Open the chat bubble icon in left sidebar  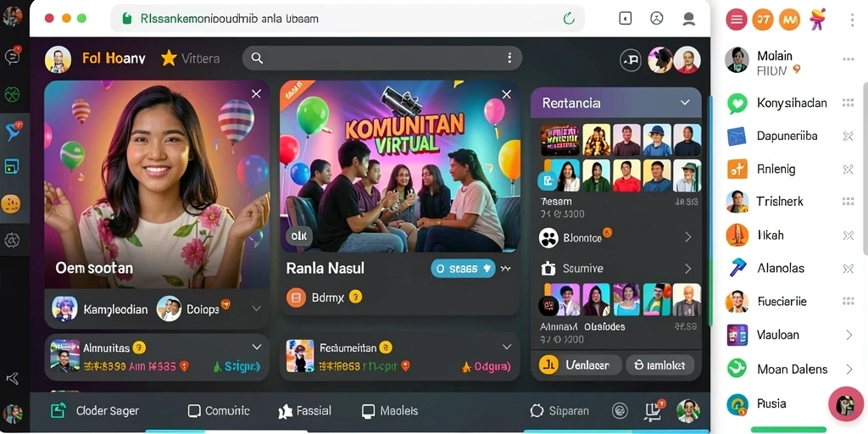coord(12,56)
